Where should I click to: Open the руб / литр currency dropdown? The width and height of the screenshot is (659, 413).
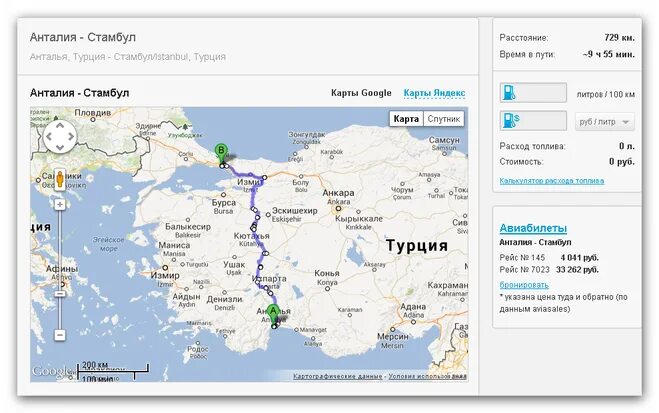[x=604, y=122]
